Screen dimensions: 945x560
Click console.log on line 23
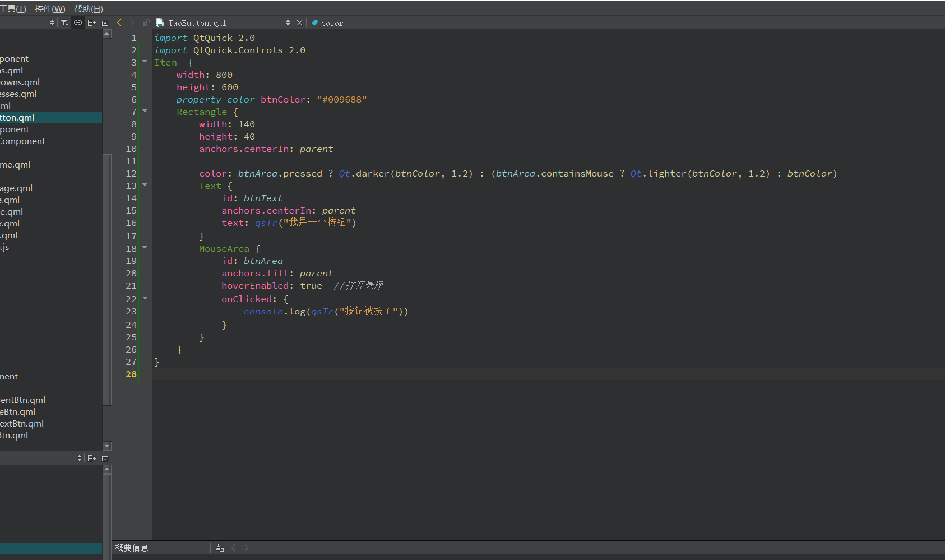click(275, 312)
